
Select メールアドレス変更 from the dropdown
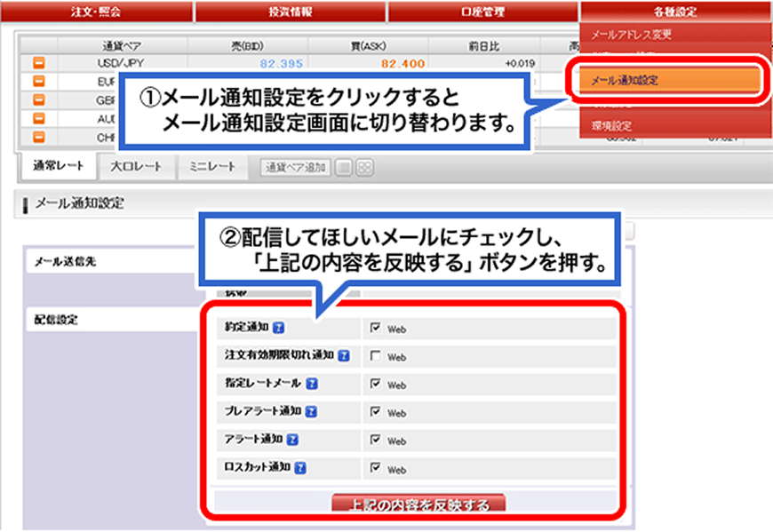(633, 35)
